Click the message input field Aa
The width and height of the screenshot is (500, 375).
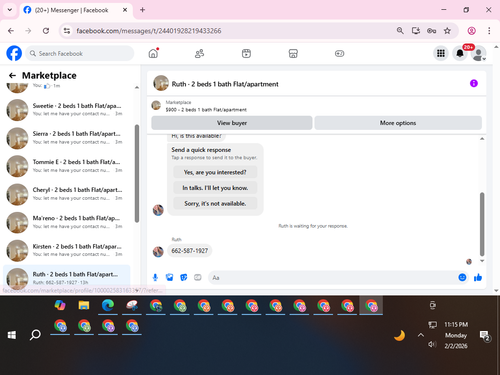[333, 278]
